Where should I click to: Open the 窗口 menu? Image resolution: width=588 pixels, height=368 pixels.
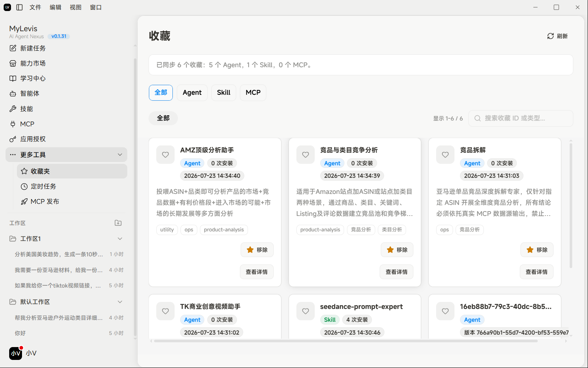(x=96, y=7)
